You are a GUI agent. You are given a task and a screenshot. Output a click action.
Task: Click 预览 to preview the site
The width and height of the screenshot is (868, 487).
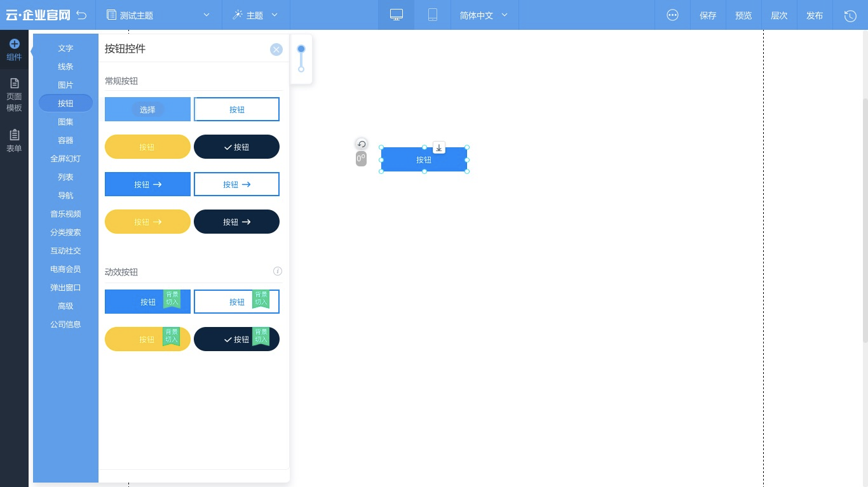(743, 15)
